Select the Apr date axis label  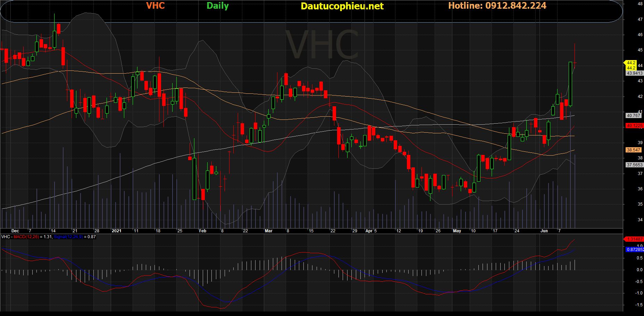coord(369,231)
